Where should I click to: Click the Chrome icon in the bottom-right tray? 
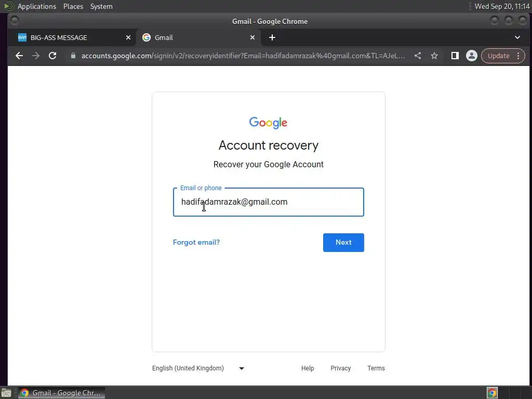493,393
